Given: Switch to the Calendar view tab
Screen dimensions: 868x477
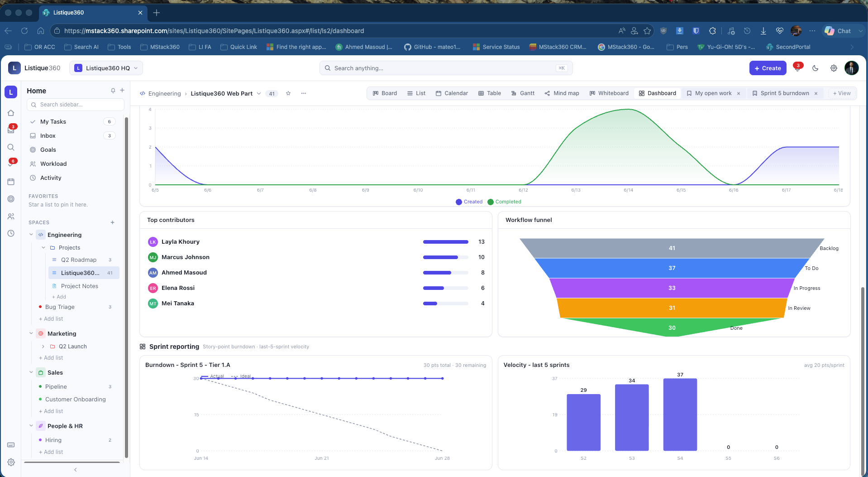Looking at the screenshot, I should click(452, 93).
